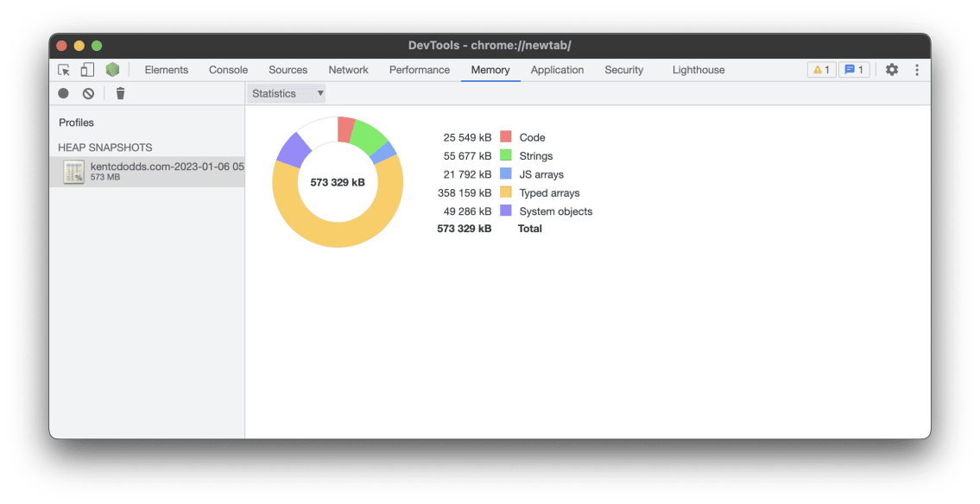
Task: Click the 573 329 kB donut chart center
Action: click(338, 182)
